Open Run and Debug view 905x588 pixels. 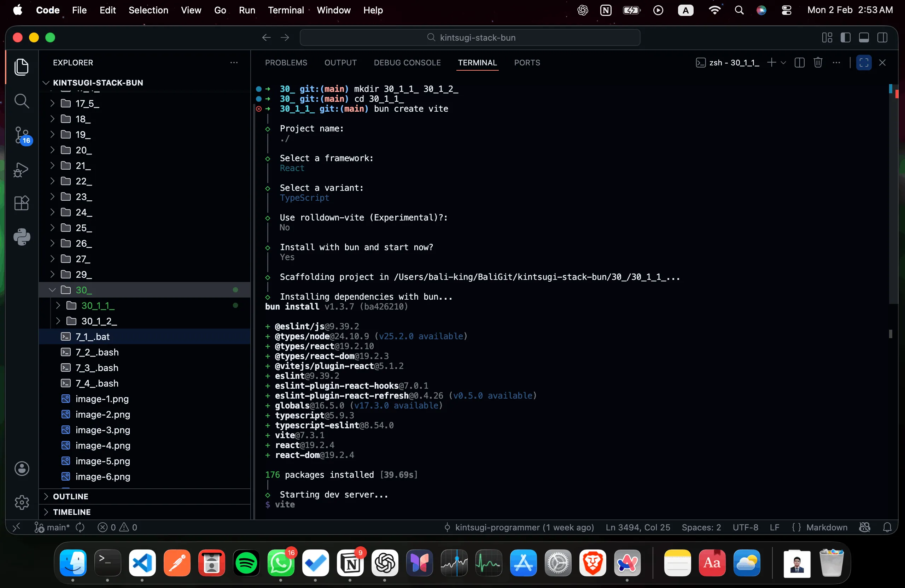click(x=21, y=170)
